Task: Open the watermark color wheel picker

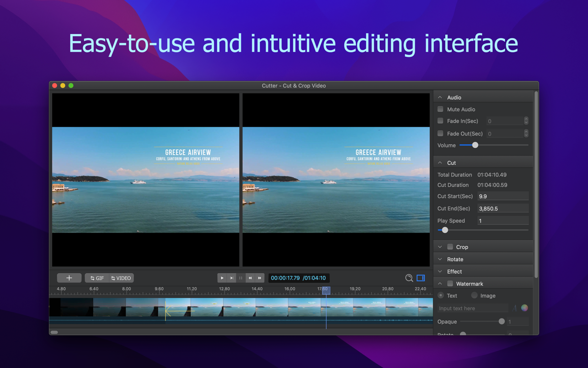Action: point(524,308)
